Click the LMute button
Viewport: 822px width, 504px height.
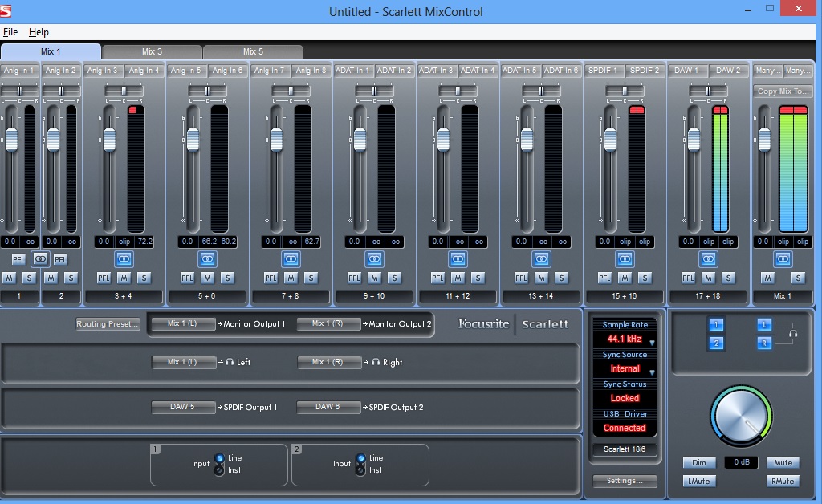point(699,481)
